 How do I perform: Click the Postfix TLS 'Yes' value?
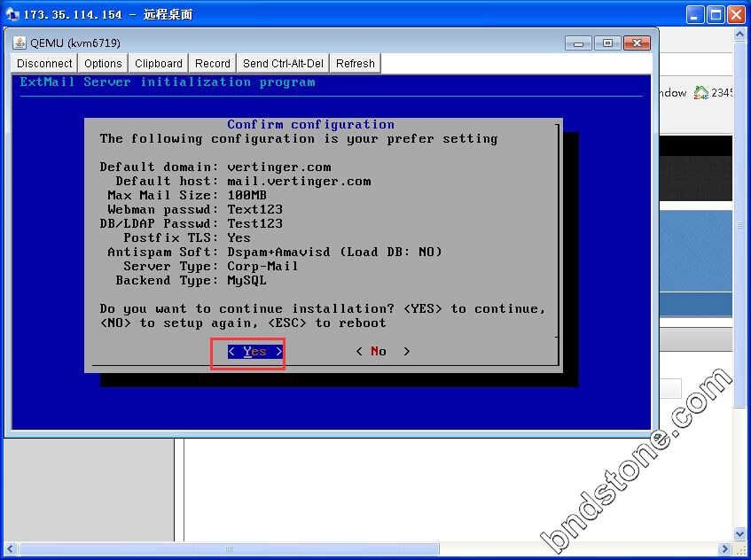(x=239, y=237)
